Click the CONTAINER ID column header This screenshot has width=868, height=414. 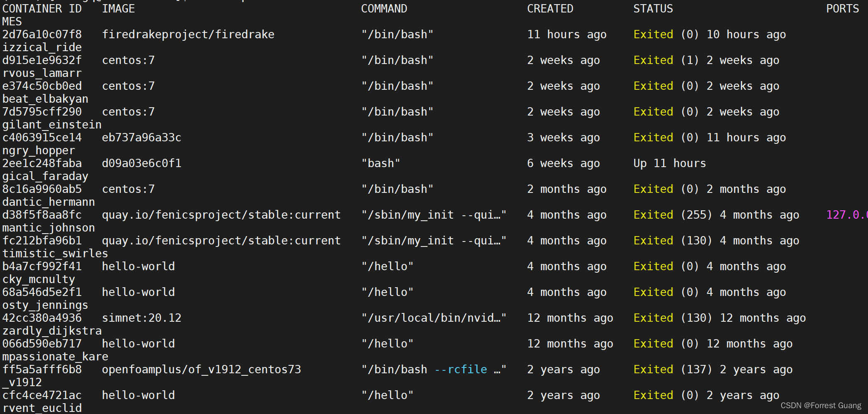42,8
